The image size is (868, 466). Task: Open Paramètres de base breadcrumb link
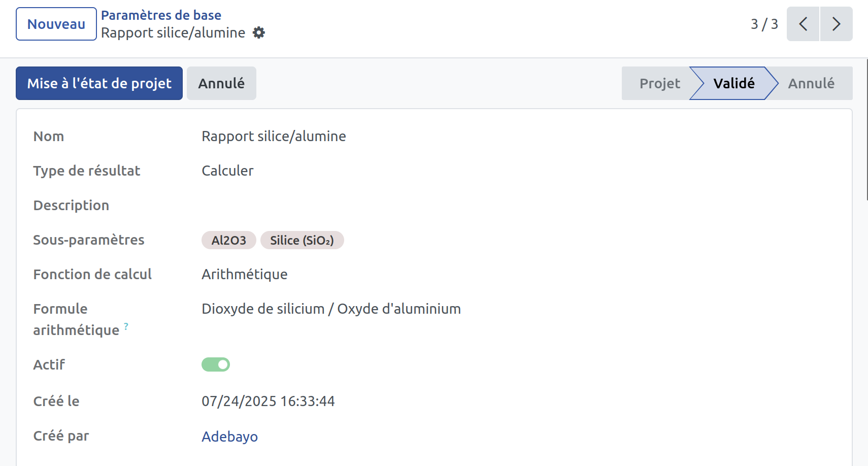(161, 15)
